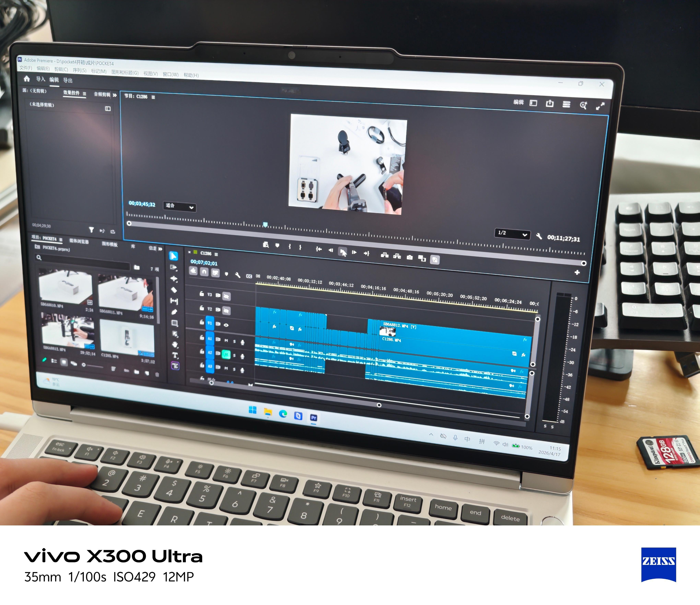The image size is (700, 605).
Task: Select the Razor tool
Action: (x=174, y=290)
